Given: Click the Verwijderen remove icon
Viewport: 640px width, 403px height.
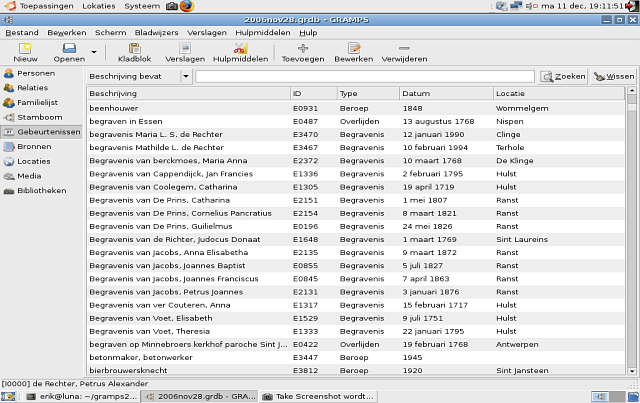Looking at the screenshot, I should pos(404,48).
